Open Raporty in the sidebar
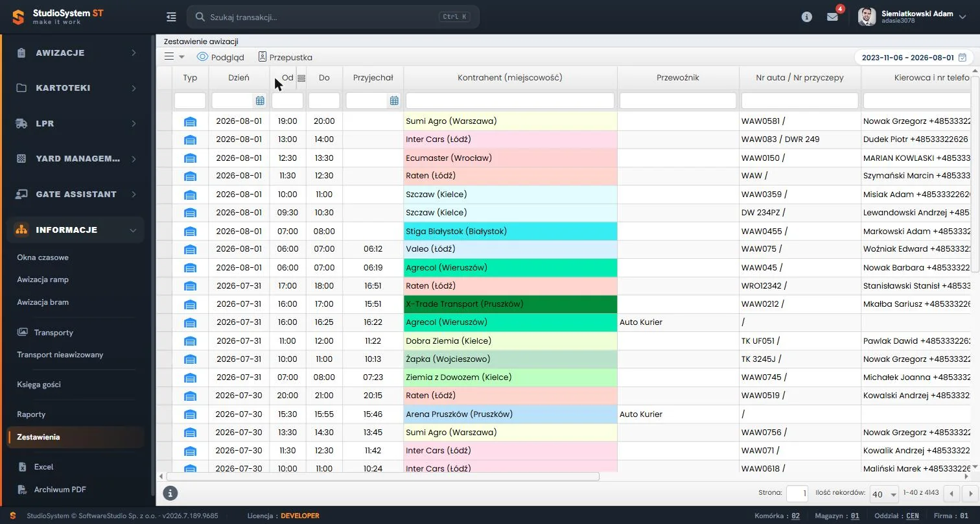 31,414
